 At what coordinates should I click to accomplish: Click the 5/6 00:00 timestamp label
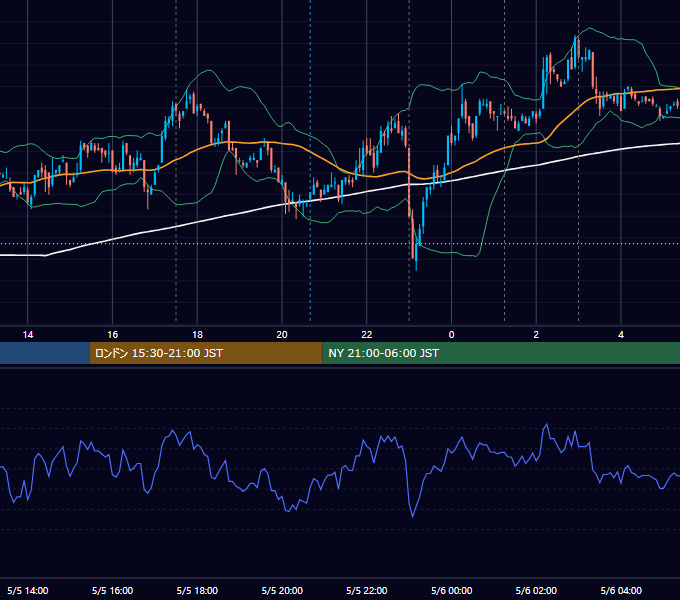tap(451, 590)
